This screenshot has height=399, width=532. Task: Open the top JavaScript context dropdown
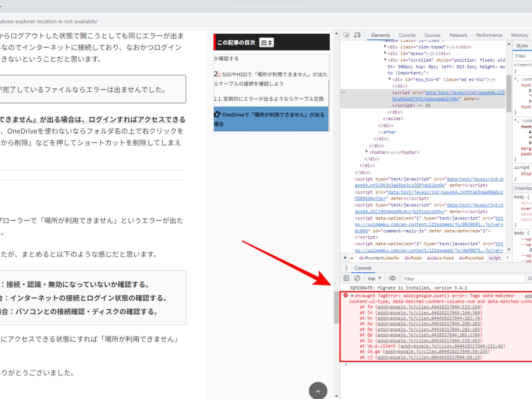pos(375,278)
